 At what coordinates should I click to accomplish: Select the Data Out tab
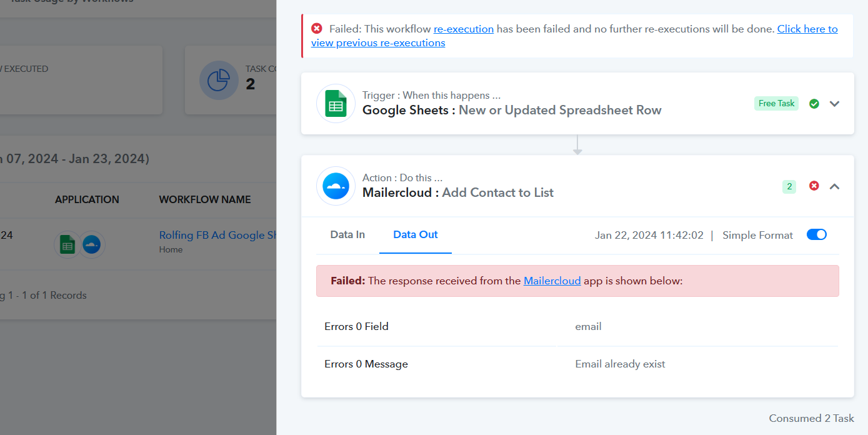tap(416, 234)
